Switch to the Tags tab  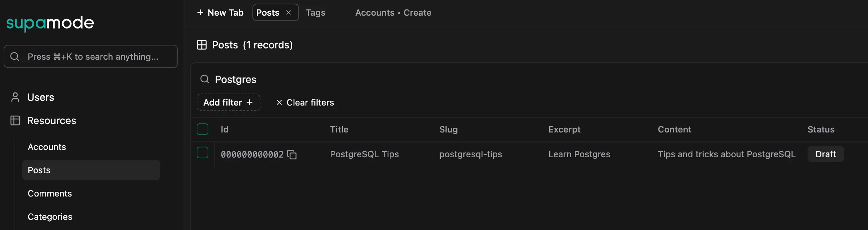tap(315, 13)
